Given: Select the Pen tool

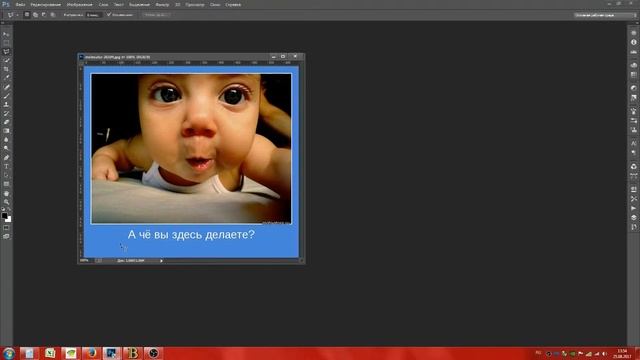Looking at the screenshot, I should click(6, 158).
